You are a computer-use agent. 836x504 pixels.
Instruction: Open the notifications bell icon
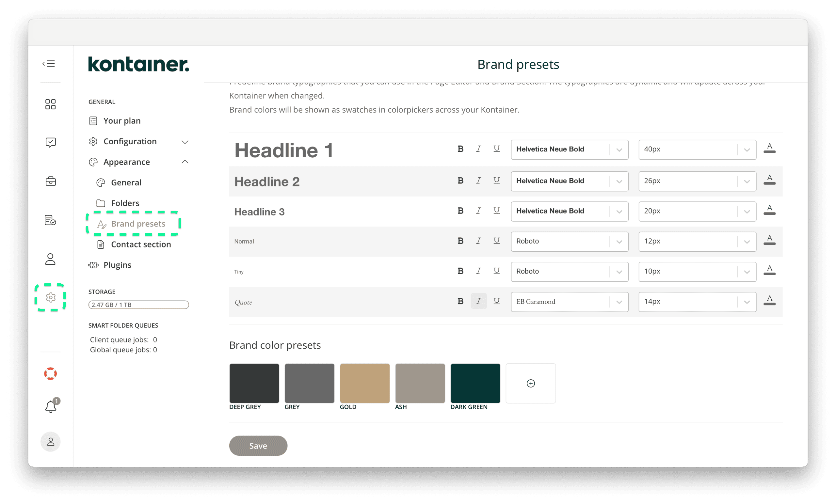(x=50, y=407)
